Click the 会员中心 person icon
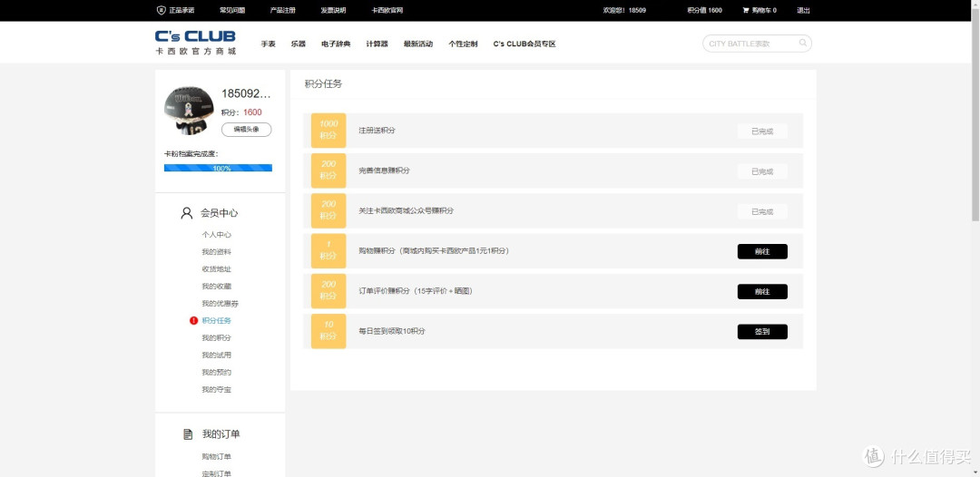The image size is (980, 477). click(x=186, y=213)
